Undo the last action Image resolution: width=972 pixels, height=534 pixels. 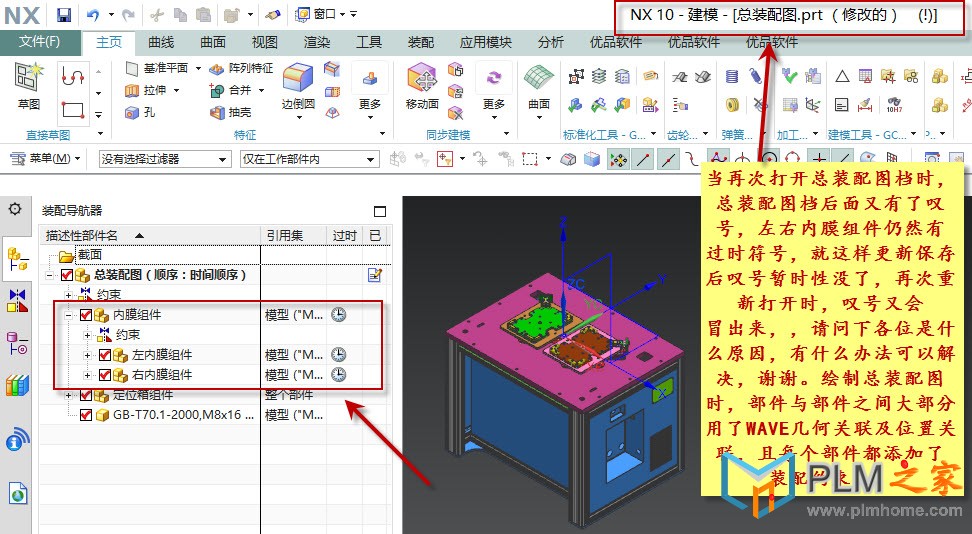(x=93, y=14)
